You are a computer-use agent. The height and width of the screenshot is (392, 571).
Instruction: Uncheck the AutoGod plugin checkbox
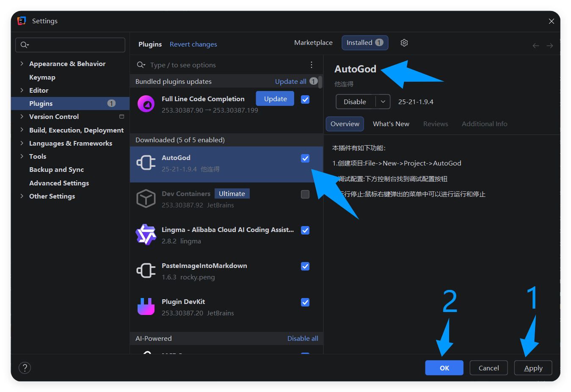(305, 158)
